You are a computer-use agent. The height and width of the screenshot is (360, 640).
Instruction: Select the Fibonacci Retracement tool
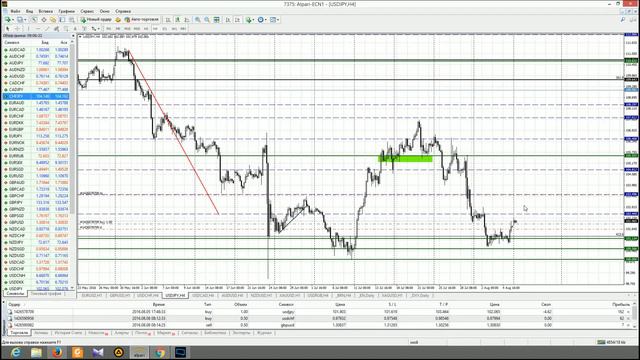click(66, 29)
